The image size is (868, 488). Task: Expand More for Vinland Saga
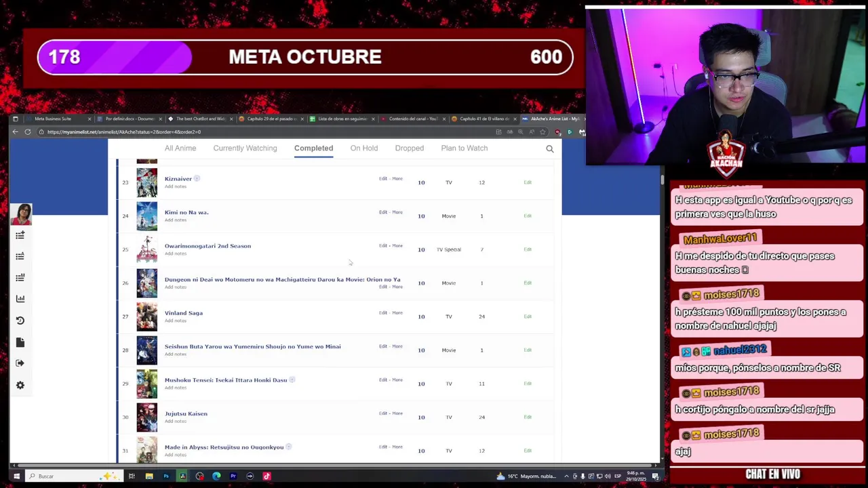397,313
